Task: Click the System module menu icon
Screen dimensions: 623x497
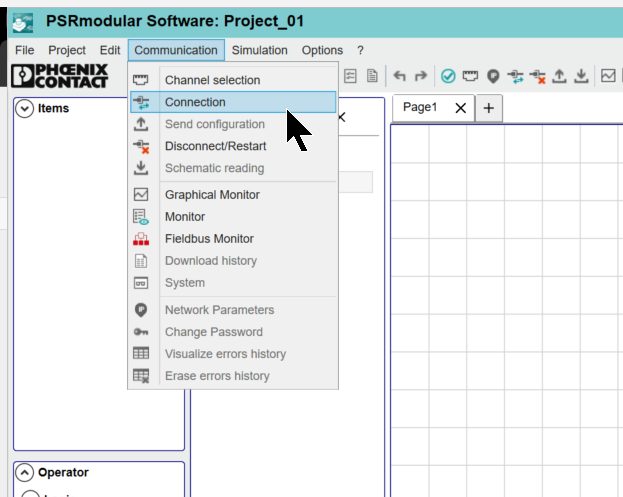Action: pyautogui.click(x=141, y=283)
